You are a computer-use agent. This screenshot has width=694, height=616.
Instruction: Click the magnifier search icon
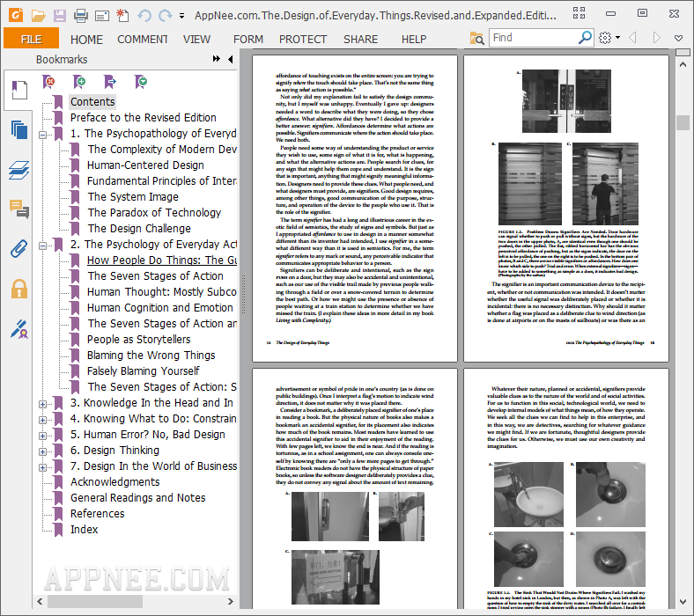[585, 38]
